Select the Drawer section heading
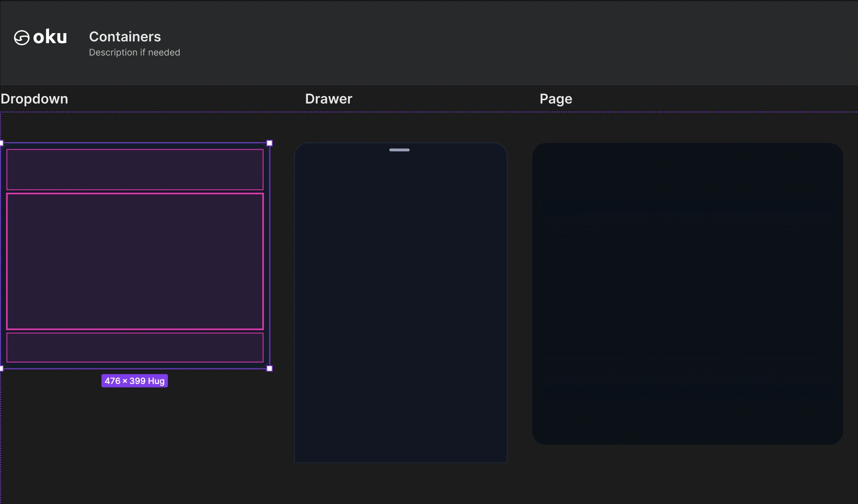 pos(328,99)
